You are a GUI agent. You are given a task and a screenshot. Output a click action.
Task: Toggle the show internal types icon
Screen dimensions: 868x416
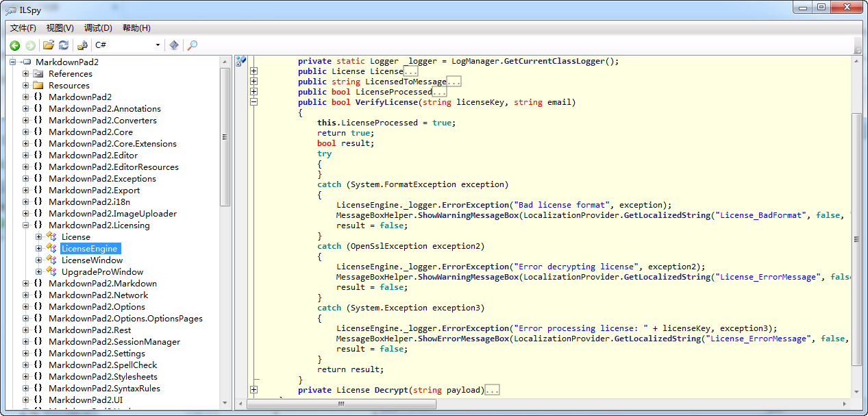(x=82, y=45)
